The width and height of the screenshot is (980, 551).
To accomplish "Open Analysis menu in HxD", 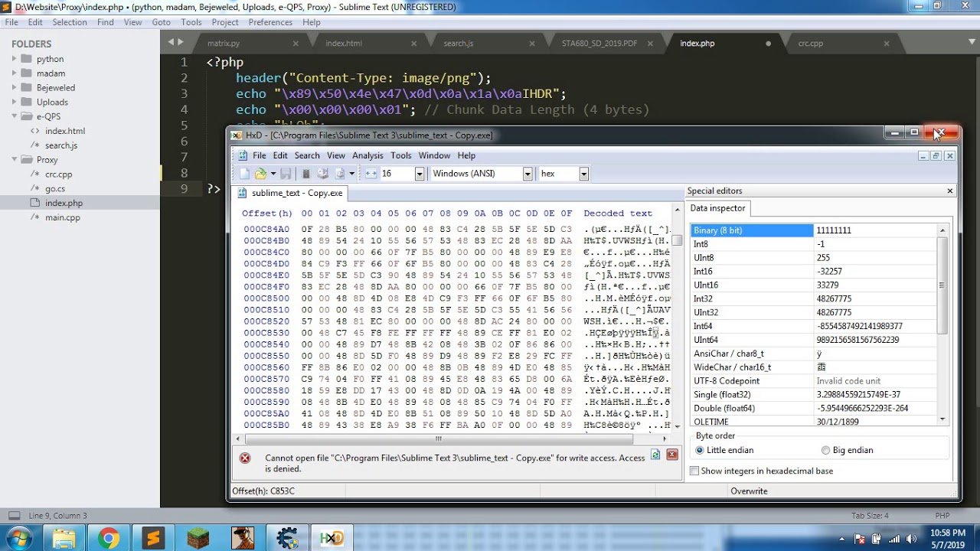I will tap(367, 155).
